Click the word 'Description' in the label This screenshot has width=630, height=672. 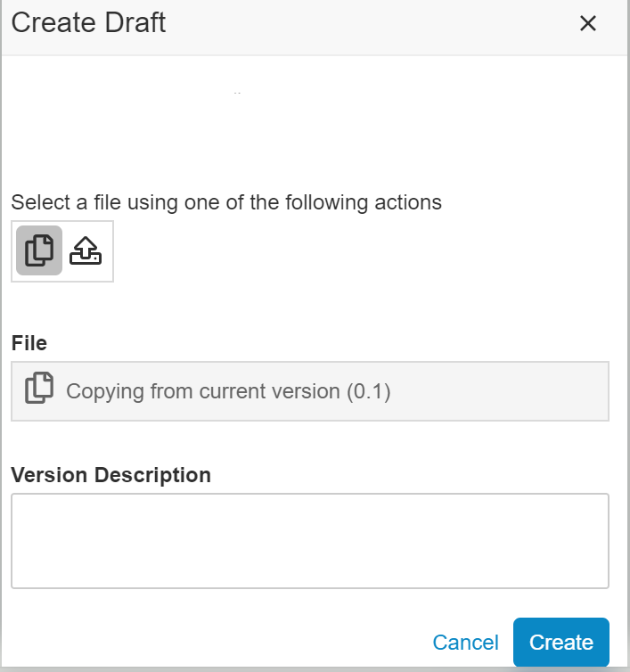pos(152,475)
